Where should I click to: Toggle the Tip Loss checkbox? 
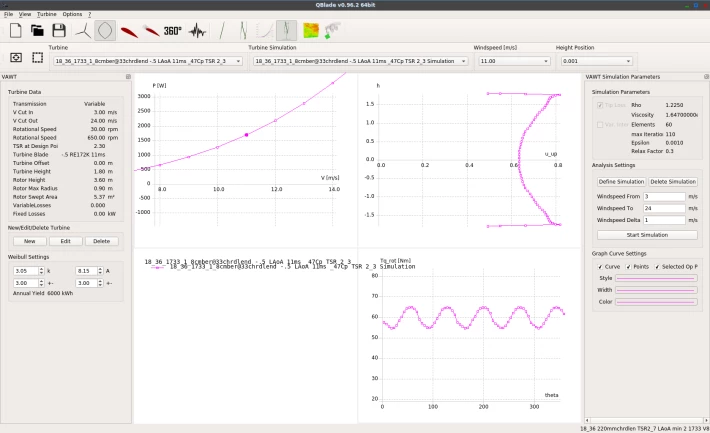point(600,105)
